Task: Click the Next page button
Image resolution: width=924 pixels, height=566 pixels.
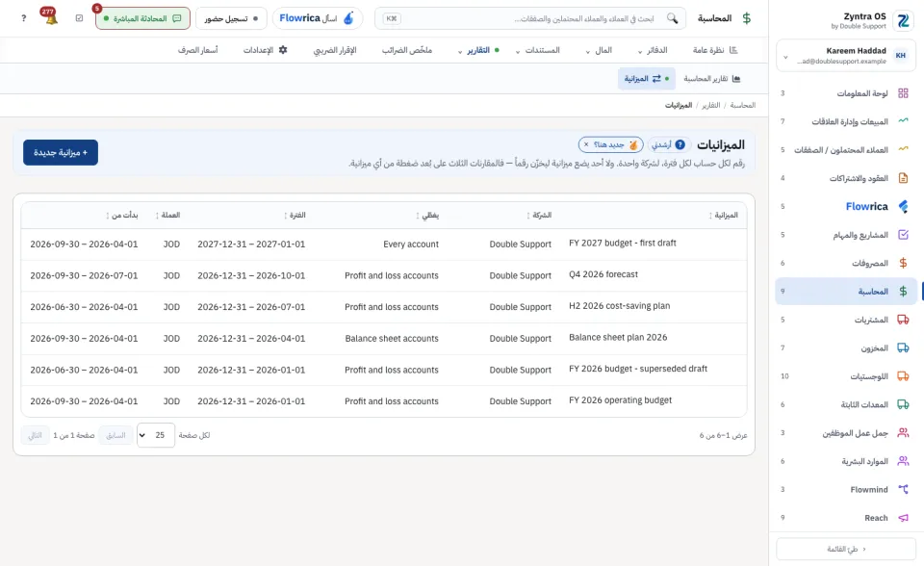Action: tap(36, 435)
